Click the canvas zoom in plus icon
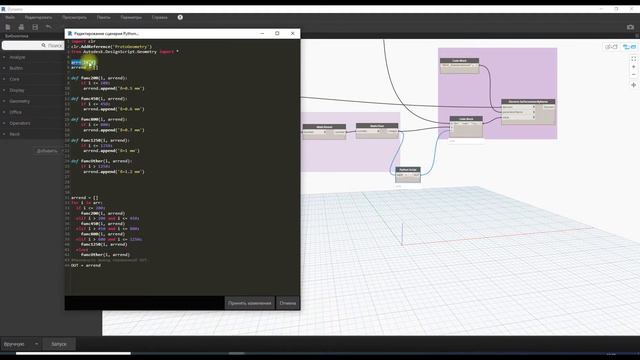The image size is (640, 360). pos(633,67)
